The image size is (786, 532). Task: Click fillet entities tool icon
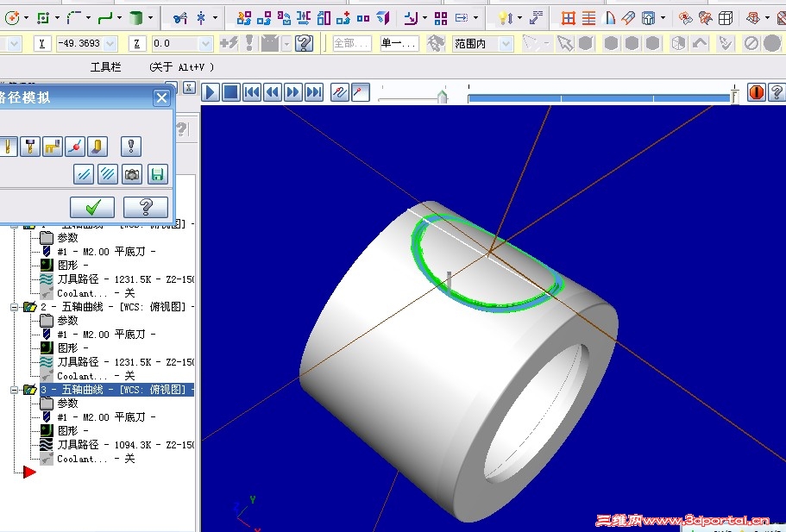(74, 18)
